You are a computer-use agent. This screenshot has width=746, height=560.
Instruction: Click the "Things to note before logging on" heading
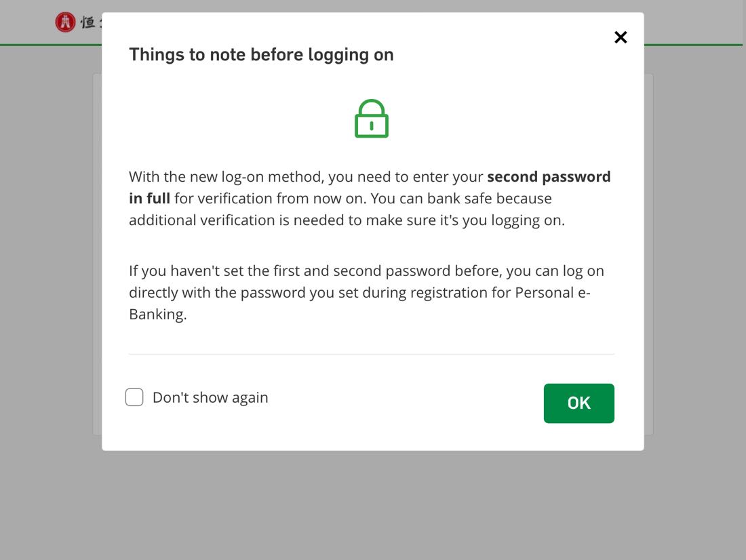coord(261,55)
